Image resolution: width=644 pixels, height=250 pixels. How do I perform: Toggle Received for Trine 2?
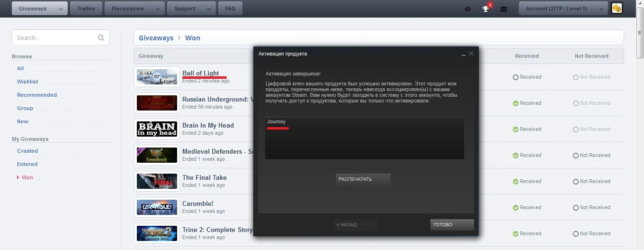click(x=527, y=233)
